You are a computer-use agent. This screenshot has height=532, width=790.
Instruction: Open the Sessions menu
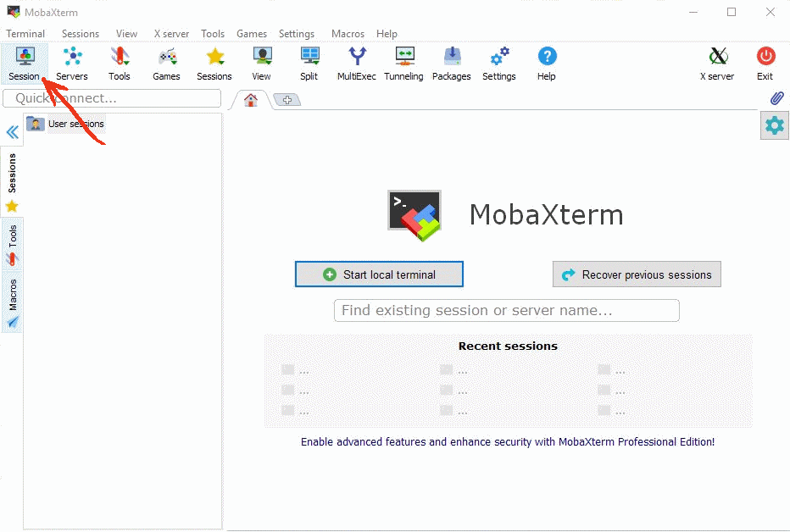[x=81, y=34]
